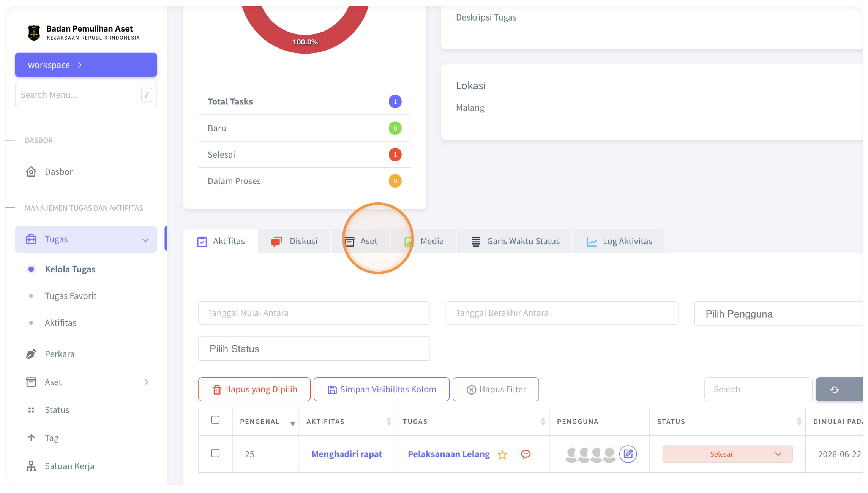Select Kelola Tugas radio bullet in sidebar
Viewport: 868px width, 493px height.
click(31, 269)
